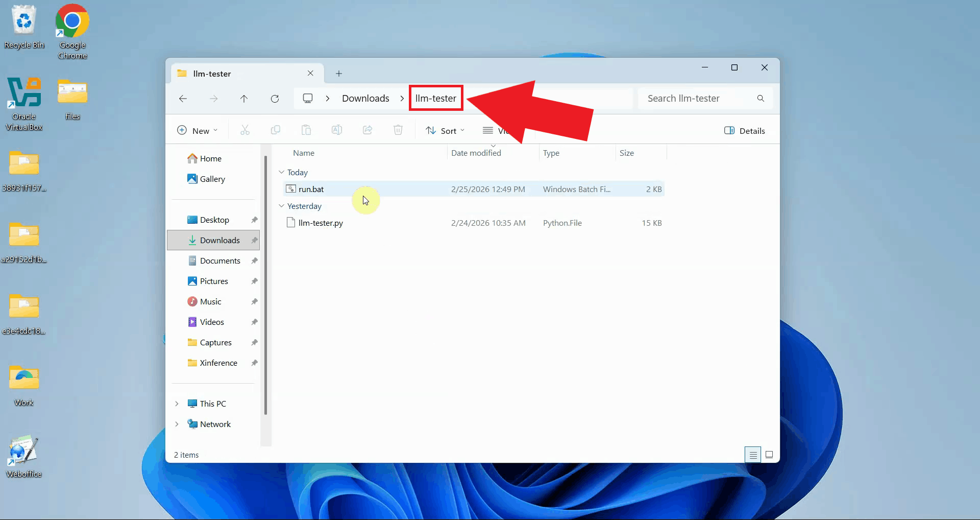Click the Share icon in the toolbar
Image resolution: width=980 pixels, height=520 pixels.
pyautogui.click(x=367, y=130)
